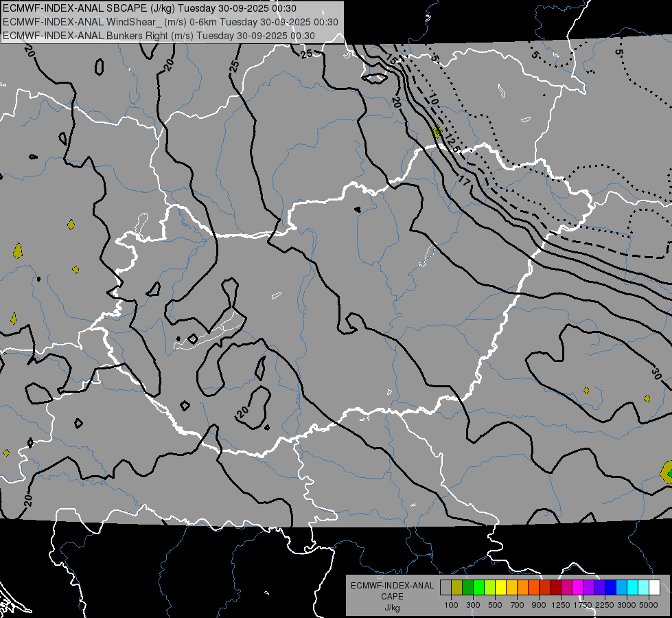Click the SBCAPE title line
Screen dimensions: 672x618
pos(150,8)
